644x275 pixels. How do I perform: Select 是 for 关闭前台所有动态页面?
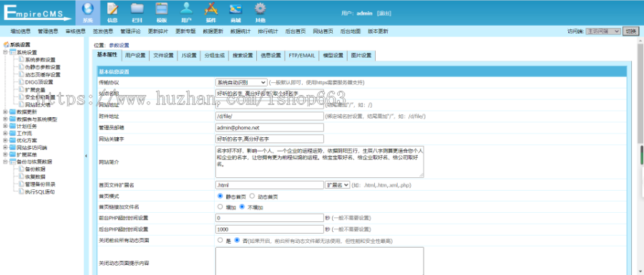point(220,241)
